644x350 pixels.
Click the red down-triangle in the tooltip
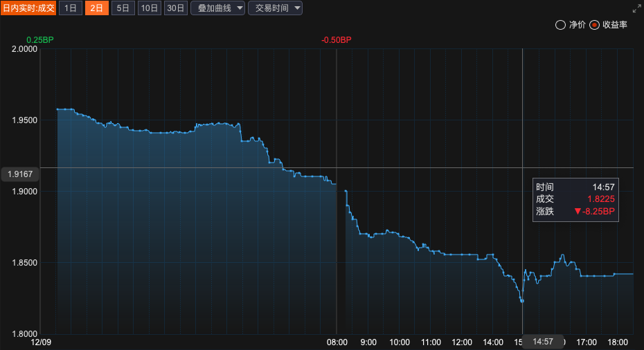point(578,212)
